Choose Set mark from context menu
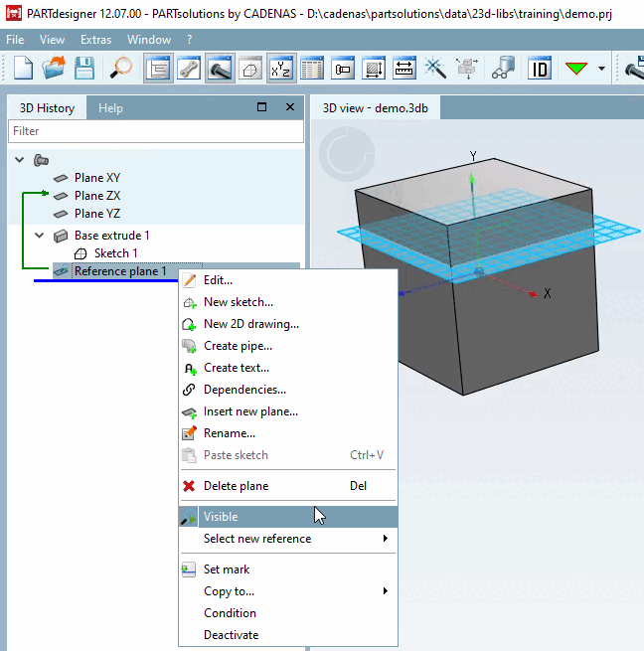The width and height of the screenshot is (644, 651). tap(288, 570)
